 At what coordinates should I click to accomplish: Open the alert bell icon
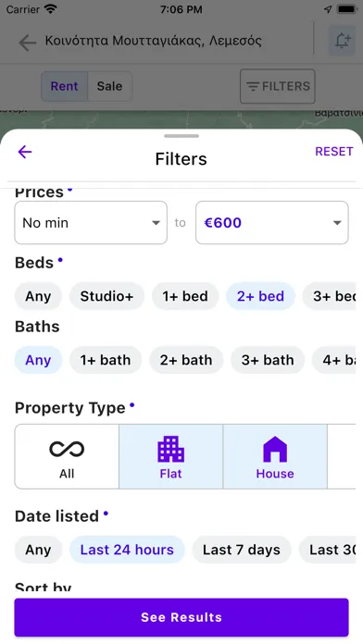click(342, 41)
